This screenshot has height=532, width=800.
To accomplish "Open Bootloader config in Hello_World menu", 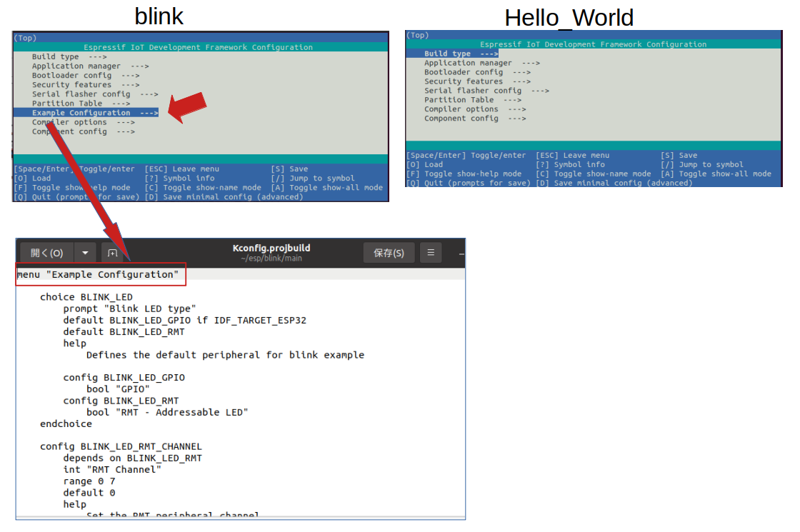I will coord(476,72).
